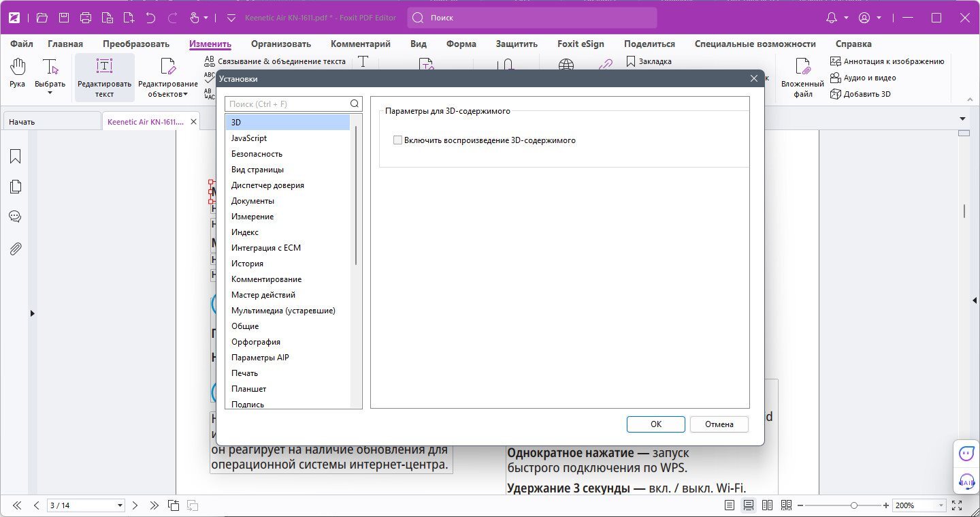Open the AI assistant chat icon
This screenshot has width=980, height=517.
click(x=966, y=454)
